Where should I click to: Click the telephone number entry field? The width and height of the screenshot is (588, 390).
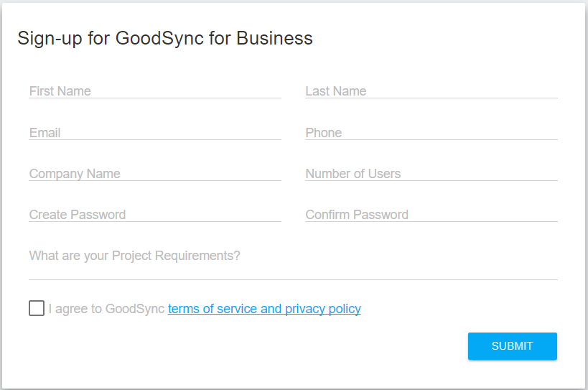coord(431,133)
